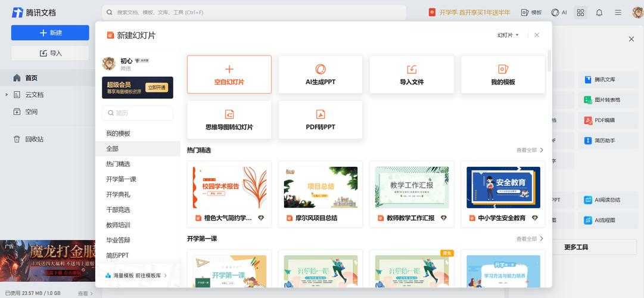Open 教师教学工作汇报 template
This screenshot has height=298, width=644.
click(x=412, y=194)
